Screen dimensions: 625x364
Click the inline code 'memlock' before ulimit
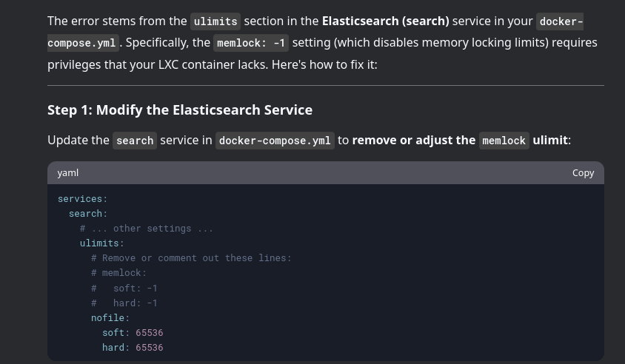point(504,141)
